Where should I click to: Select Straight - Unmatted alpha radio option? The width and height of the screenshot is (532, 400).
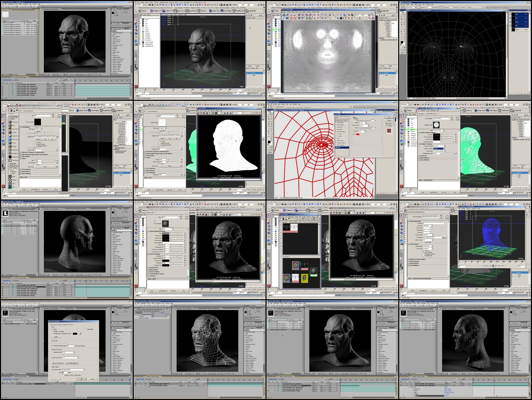[52, 332]
